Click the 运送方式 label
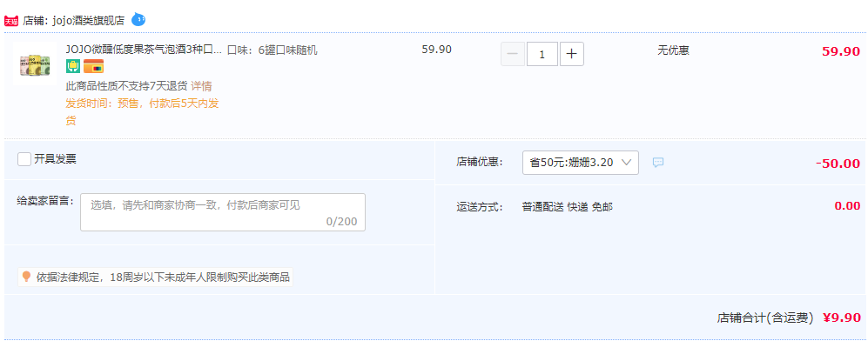The height and width of the screenshot is (341, 868). click(x=480, y=207)
